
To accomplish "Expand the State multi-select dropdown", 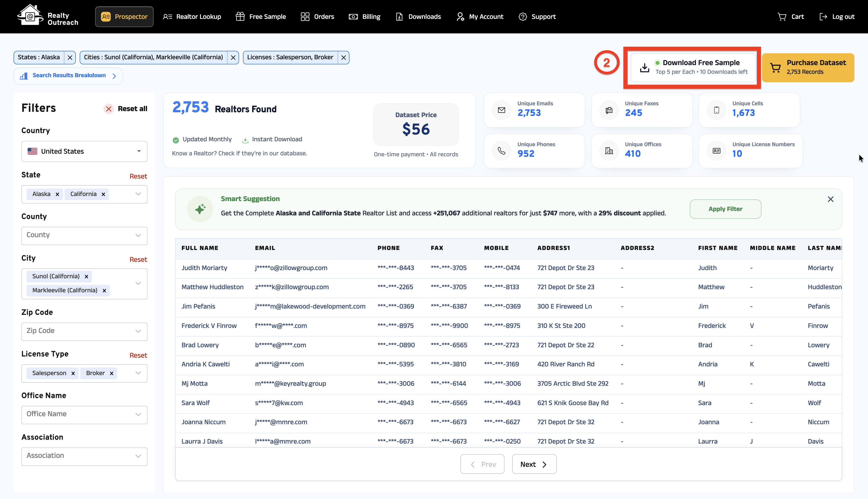I will tap(138, 194).
